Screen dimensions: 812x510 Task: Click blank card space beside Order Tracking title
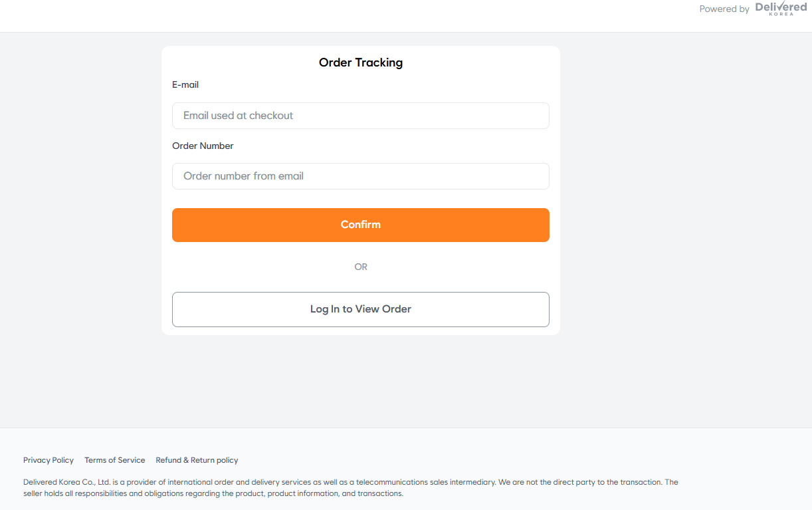pyautogui.click(x=478, y=63)
